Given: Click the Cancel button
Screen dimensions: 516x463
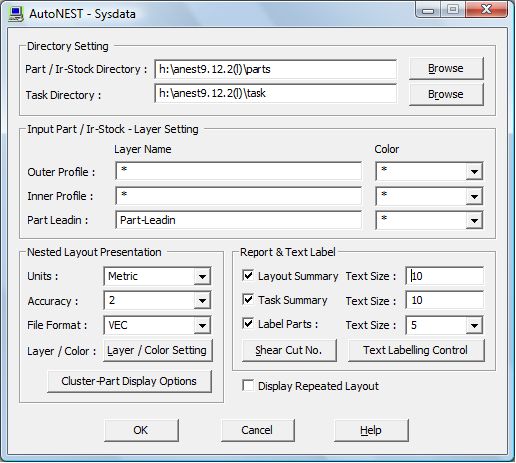Looking at the screenshot, I should tap(258, 430).
